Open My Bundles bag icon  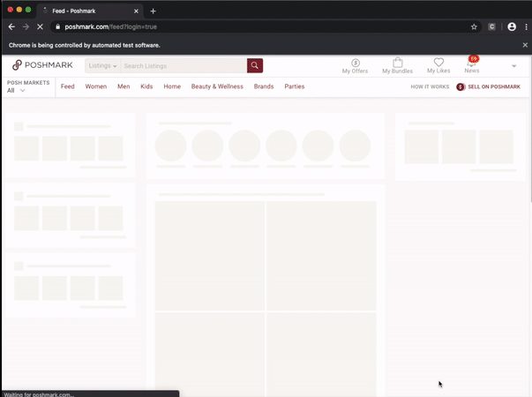397,64
